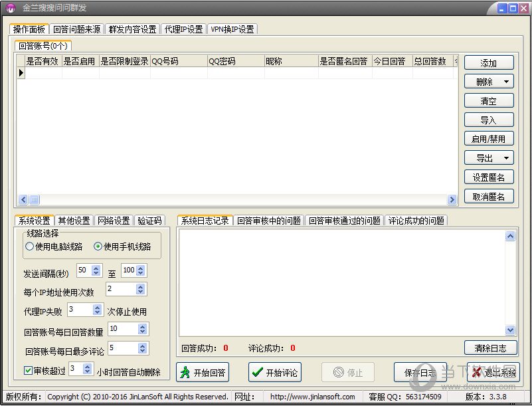Click the 启用/禁用 button
This screenshot has width=532, height=406.
coord(489,139)
